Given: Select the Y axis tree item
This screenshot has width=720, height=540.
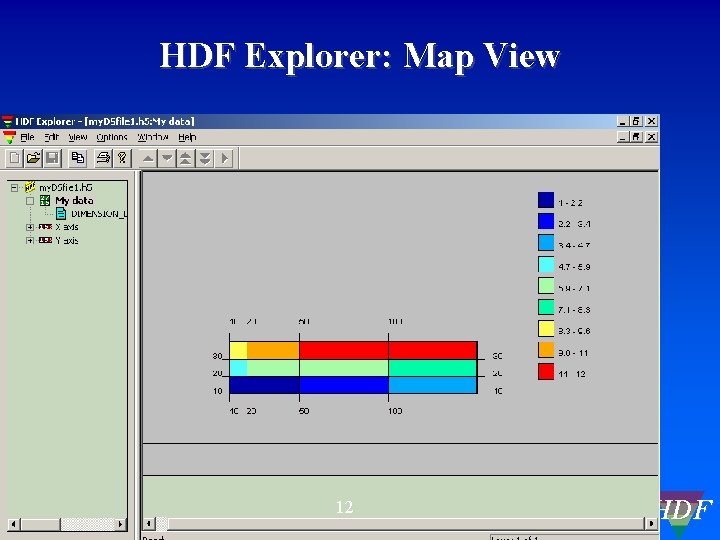Looking at the screenshot, I should click(x=67, y=241).
